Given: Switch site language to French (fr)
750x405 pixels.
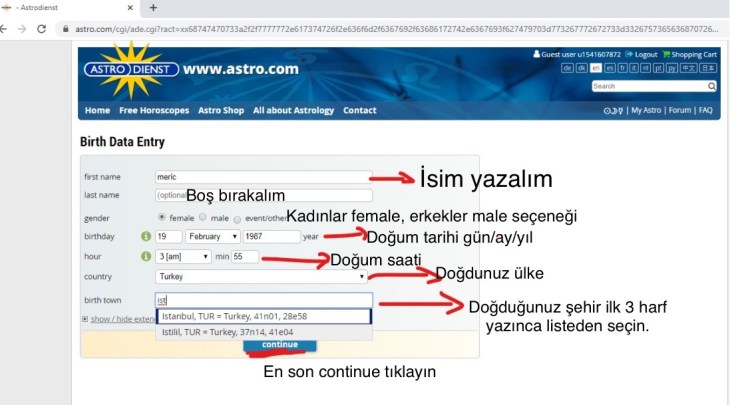Looking at the screenshot, I should click(x=622, y=68).
